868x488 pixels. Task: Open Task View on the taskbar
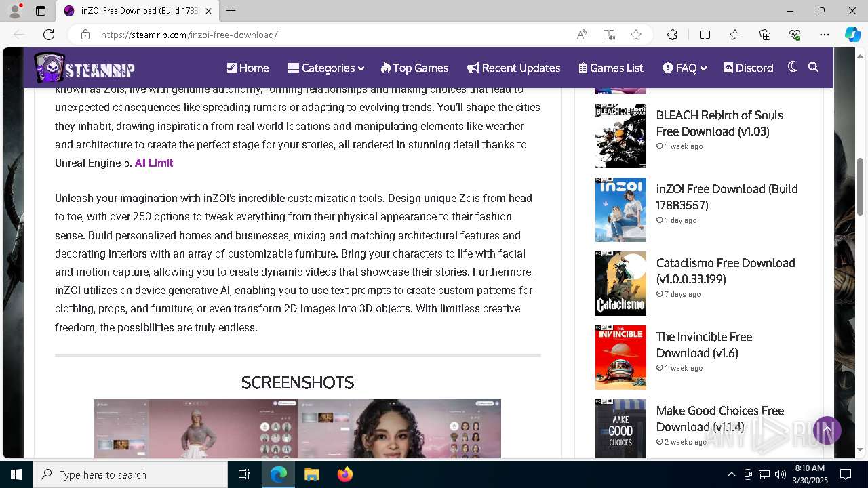click(244, 474)
